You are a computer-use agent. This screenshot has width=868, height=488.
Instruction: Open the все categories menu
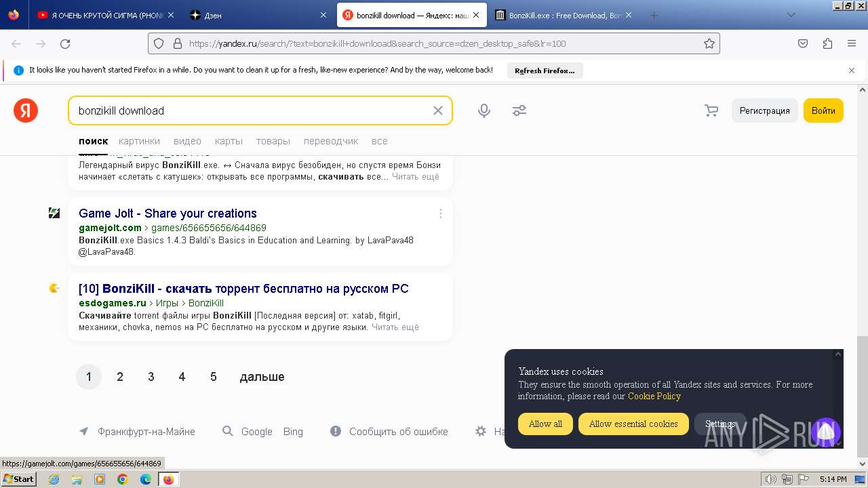click(380, 141)
